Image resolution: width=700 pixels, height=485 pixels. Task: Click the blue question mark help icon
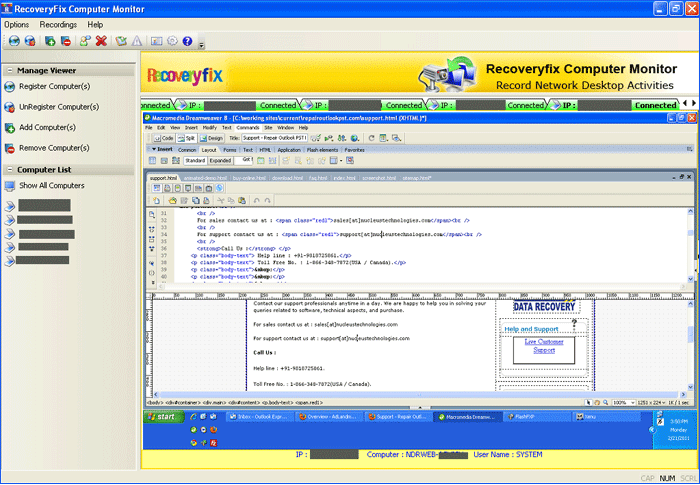point(188,41)
